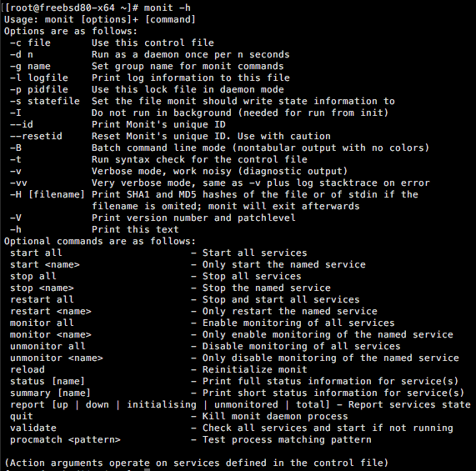This screenshot has width=476, height=471.
Task: Click the 'stop <name>' command entry
Action: [42, 288]
